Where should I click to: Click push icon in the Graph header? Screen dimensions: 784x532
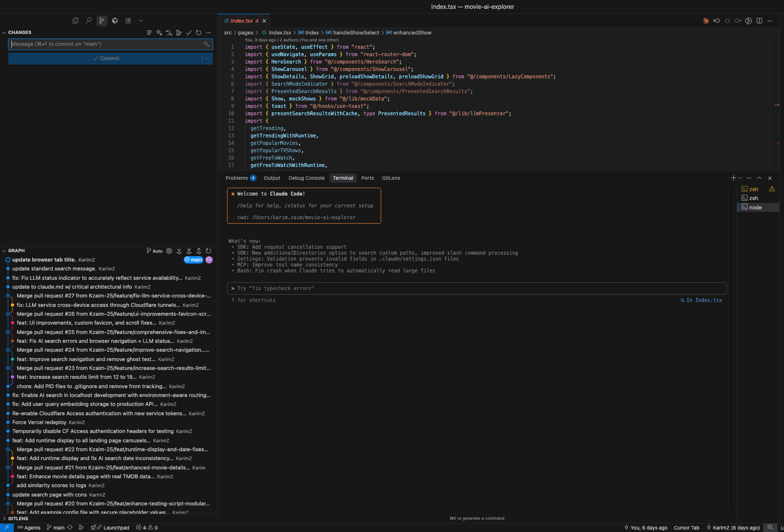(199, 251)
